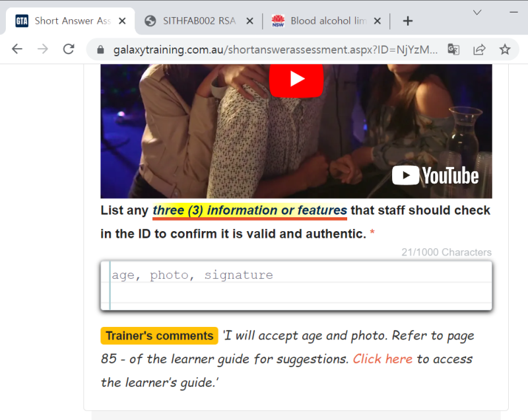The width and height of the screenshot is (528, 420).
Task: Select the Short Answer Assessment tab
Action: click(x=70, y=21)
